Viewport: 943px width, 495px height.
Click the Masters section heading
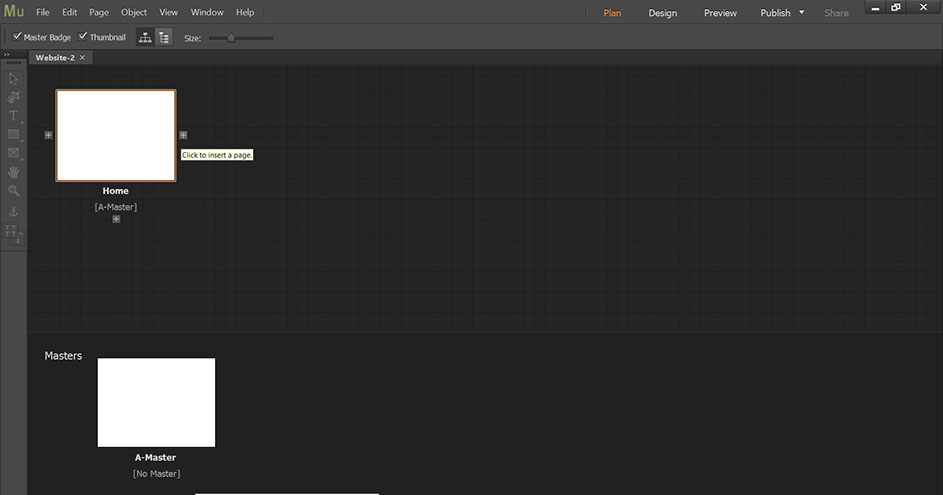click(x=63, y=355)
